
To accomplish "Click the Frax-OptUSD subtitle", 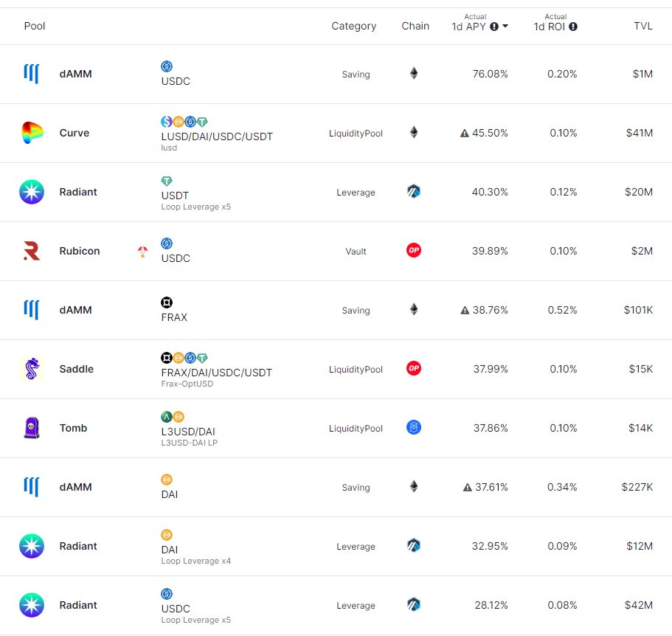I will click(187, 384).
